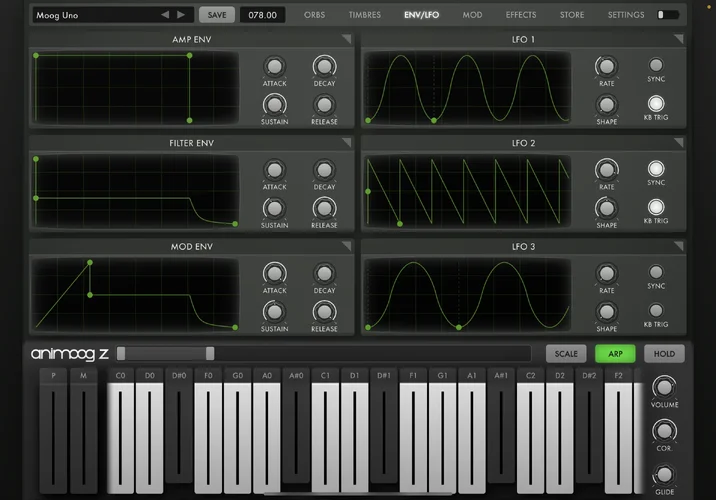
Task: Click the Volume knob beside the keyboard
Action: pos(664,388)
